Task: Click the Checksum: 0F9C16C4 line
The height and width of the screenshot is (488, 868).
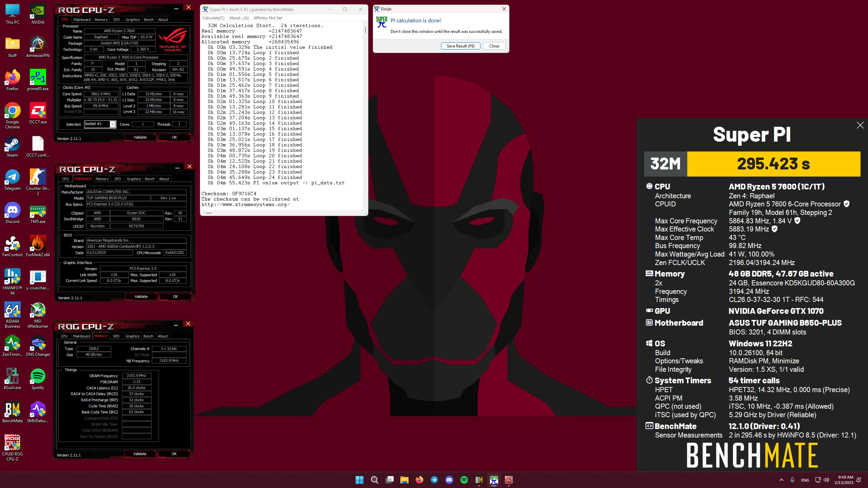Action: click(229, 194)
